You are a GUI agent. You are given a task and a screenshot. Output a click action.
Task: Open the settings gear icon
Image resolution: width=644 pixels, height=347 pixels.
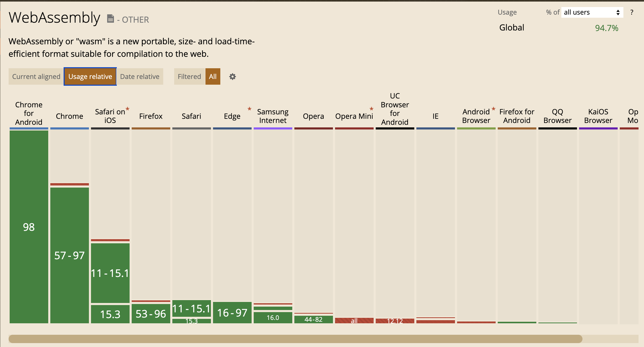232,77
